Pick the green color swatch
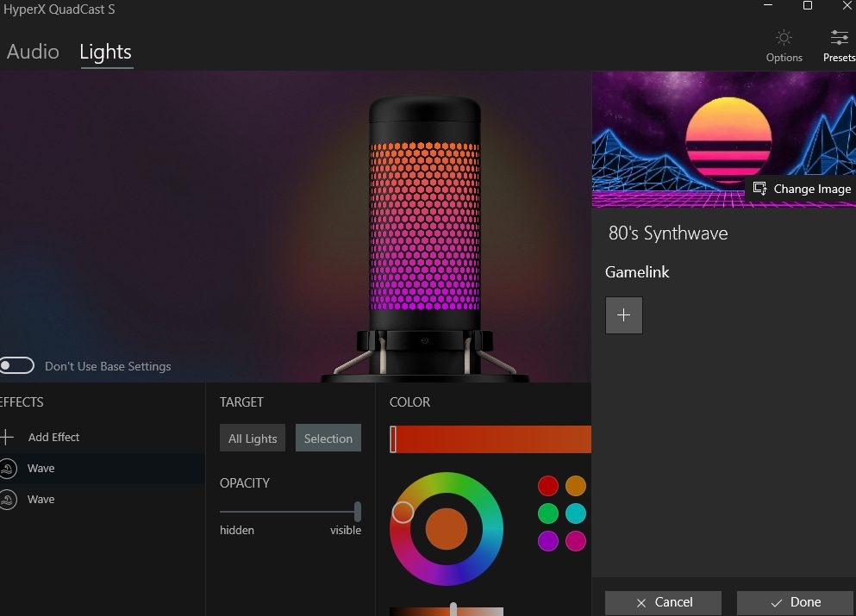The width and height of the screenshot is (856, 616). [548, 513]
